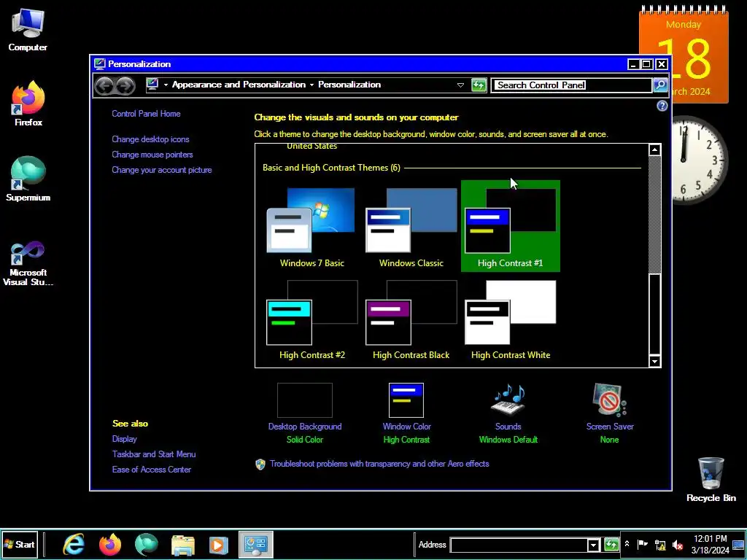Open Windows Explorer from taskbar
747x560 pixels.
coord(183,545)
